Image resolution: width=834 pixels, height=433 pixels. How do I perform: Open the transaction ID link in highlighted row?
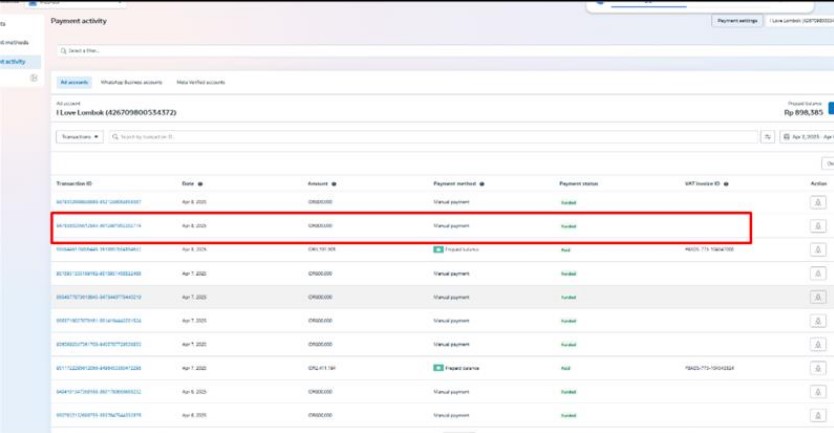pyautogui.click(x=98, y=226)
